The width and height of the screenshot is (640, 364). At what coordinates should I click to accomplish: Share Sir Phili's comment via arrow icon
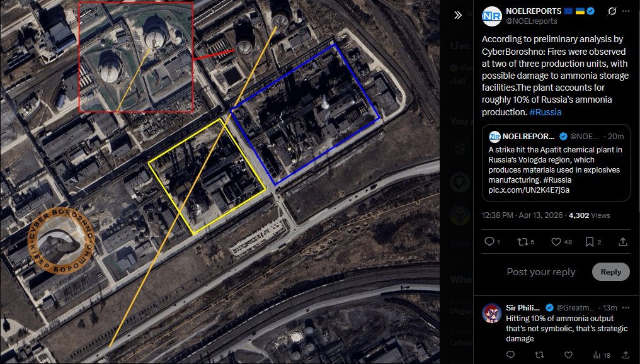point(626,355)
